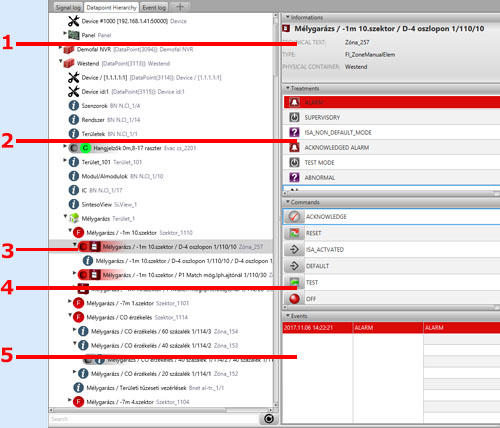Image resolution: width=500 pixels, height=428 pixels.
Task: Switch to the Signal log tab
Action: click(68, 7)
